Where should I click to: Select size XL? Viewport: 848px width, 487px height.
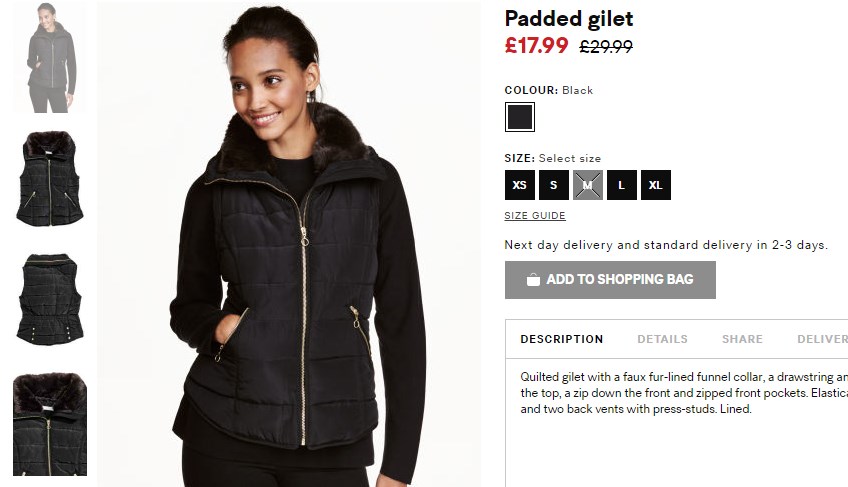(656, 185)
